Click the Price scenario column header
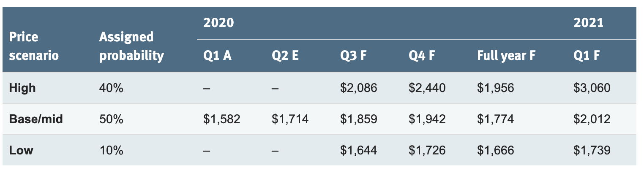This screenshot has width=644, height=173. [x=33, y=46]
